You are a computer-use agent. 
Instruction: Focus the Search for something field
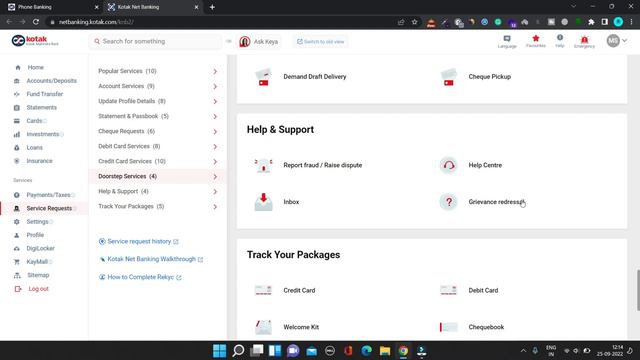coord(155,41)
